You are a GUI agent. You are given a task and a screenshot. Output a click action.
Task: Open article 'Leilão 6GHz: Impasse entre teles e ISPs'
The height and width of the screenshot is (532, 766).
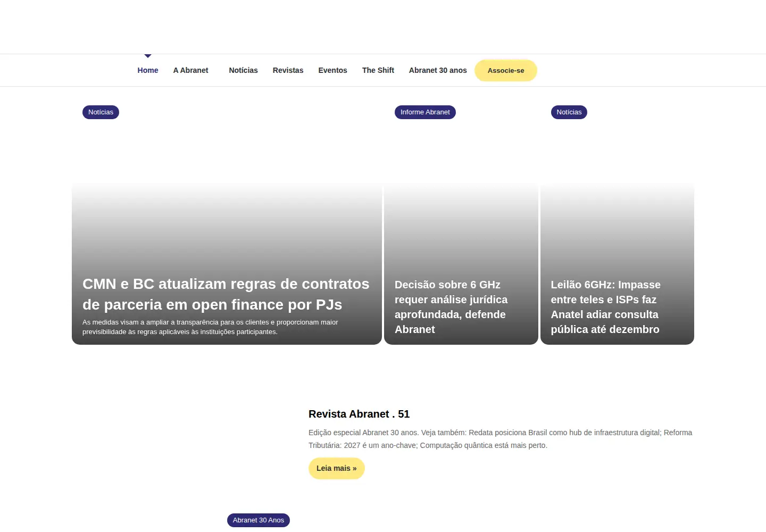click(x=606, y=307)
